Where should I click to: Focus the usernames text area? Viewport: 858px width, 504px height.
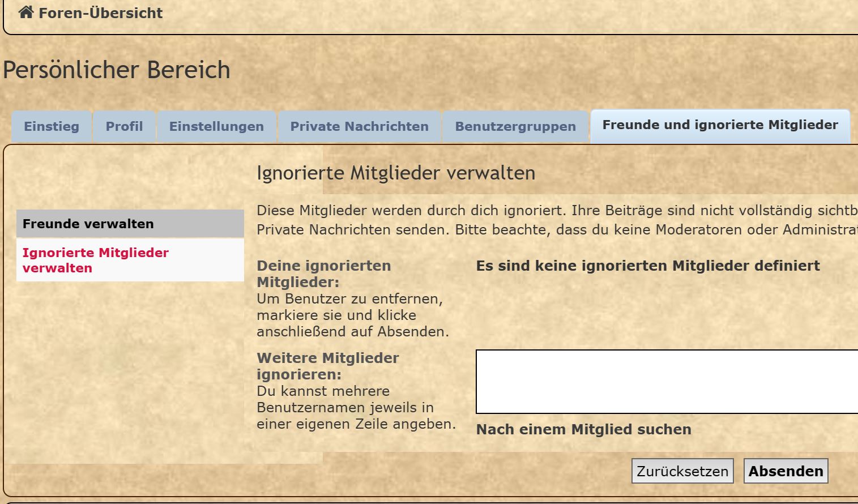[666, 382]
